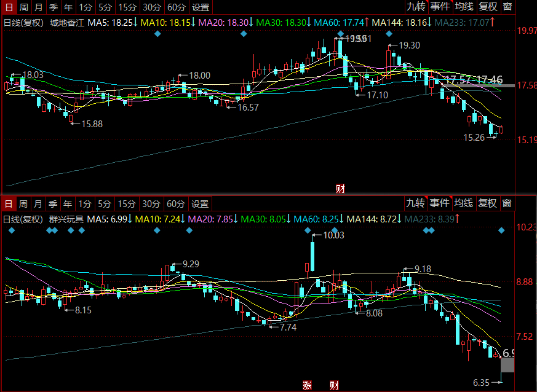Image resolution: width=537 pixels, height=392 pixels.
Task: Switch top chart to 月 monthly period
Action: [38, 7]
